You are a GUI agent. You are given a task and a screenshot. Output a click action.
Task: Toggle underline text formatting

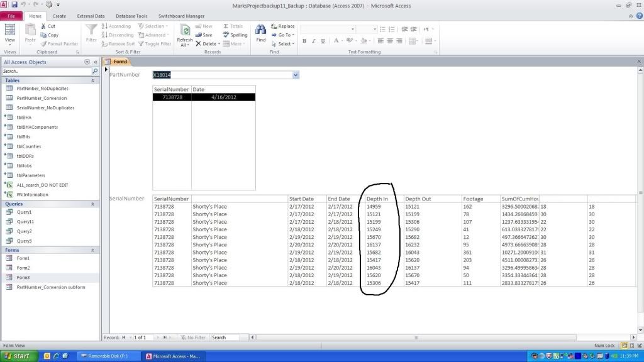click(x=323, y=41)
